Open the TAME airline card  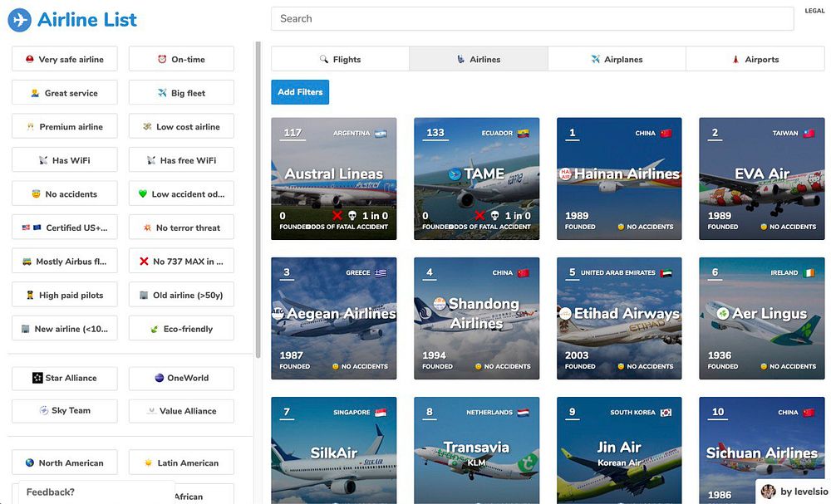[x=476, y=179]
